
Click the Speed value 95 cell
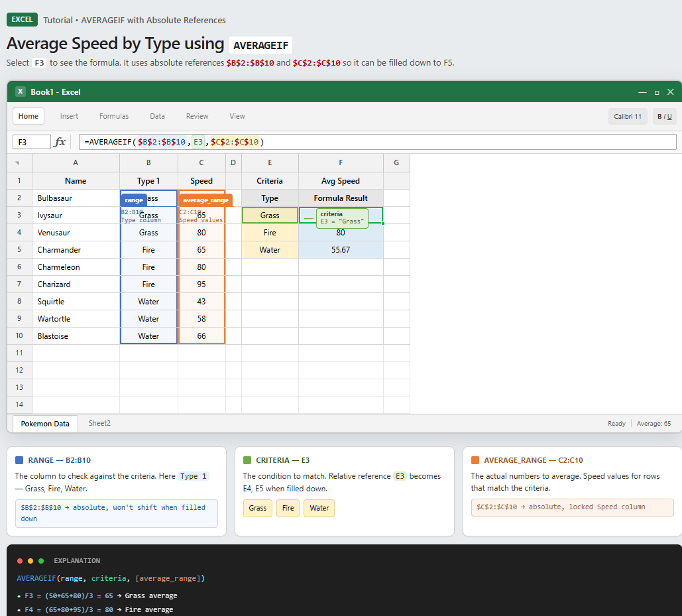(x=201, y=284)
